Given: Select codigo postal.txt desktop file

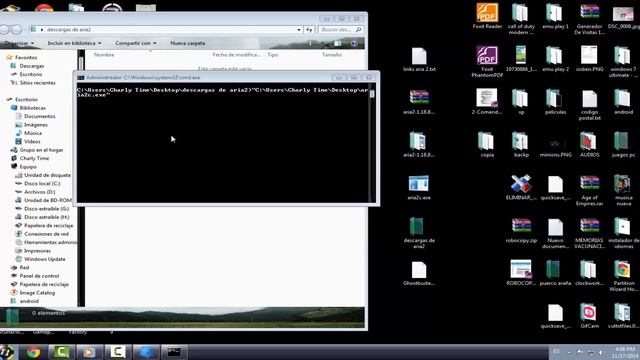Looking at the screenshot, I should click(x=589, y=105).
